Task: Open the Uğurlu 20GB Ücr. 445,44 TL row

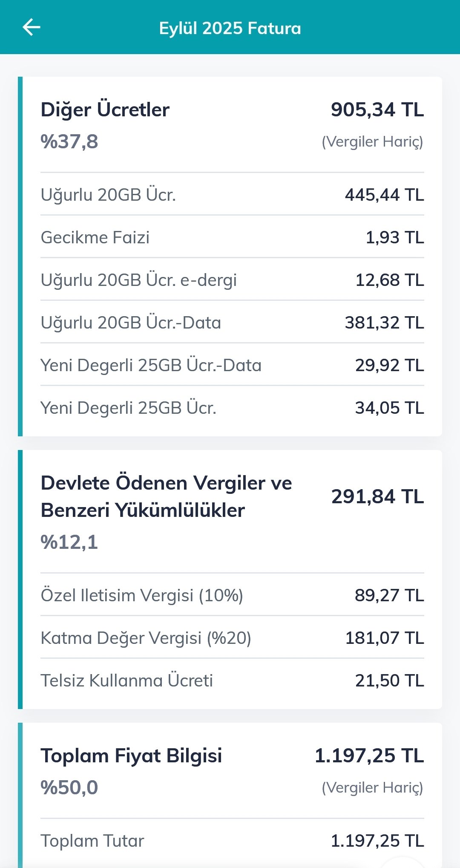Action: [x=232, y=195]
